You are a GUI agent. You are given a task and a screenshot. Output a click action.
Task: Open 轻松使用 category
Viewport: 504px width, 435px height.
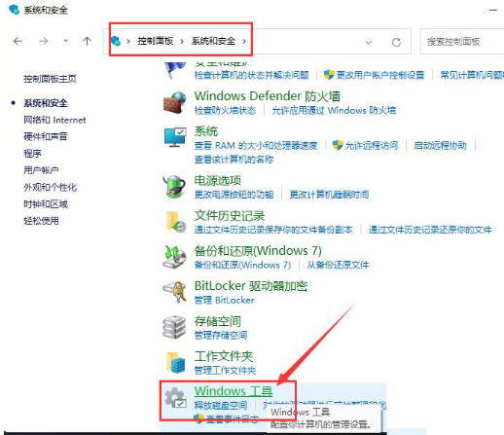(41, 221)
